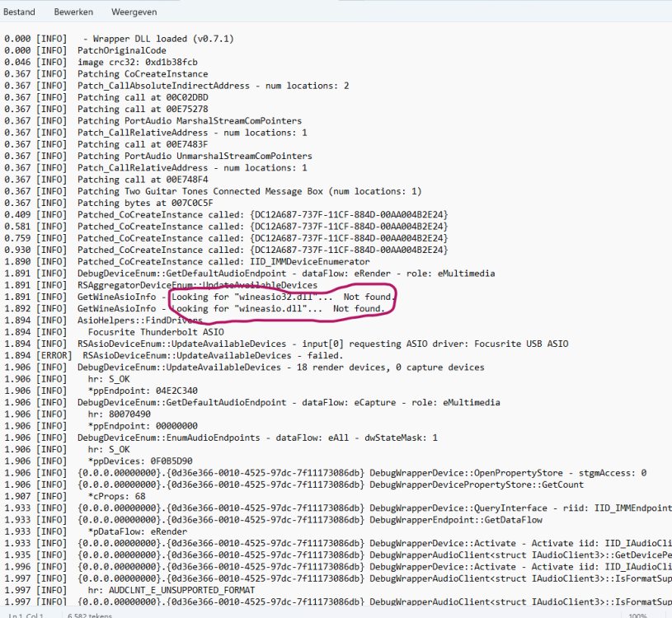Open the Bestand menu

pos(19,12)
